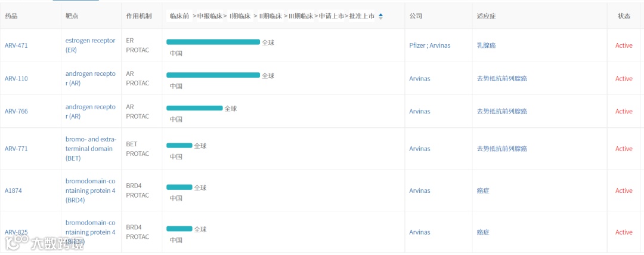Image resolution: width=644 pixels, height=255 pixels.
Task: Click the 靶点 column header
Action: 72,16
